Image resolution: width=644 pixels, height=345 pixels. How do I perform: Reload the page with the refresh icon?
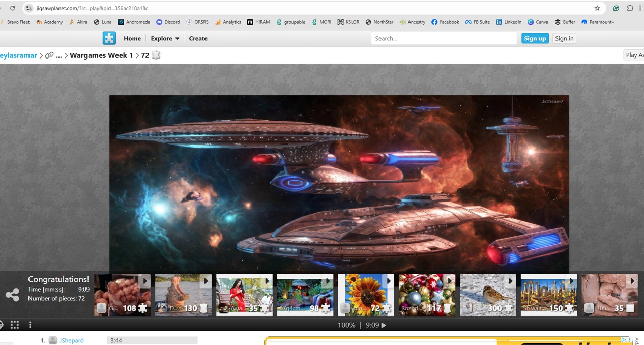click(x=13, y=8)
